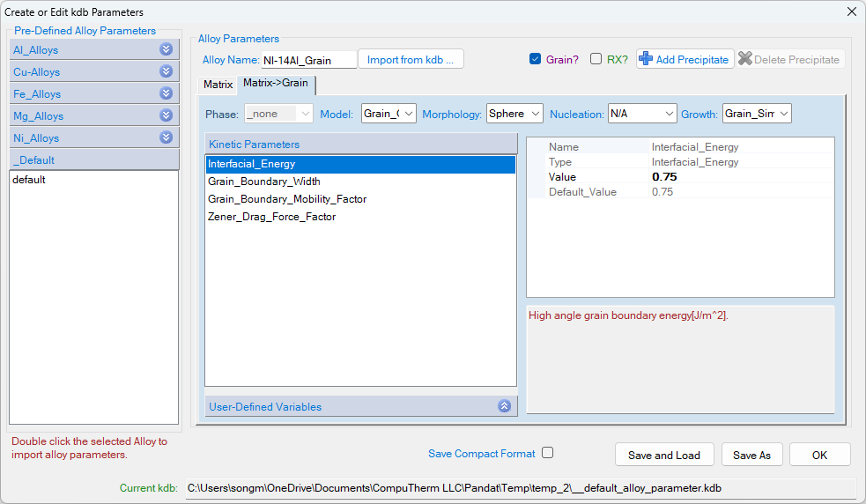Image resolution: width=866 pixels, height=504 pixels.
Task: Toggle the Save Compact Format checkbox
Action: pyautogui.click(x=548, y=453)
